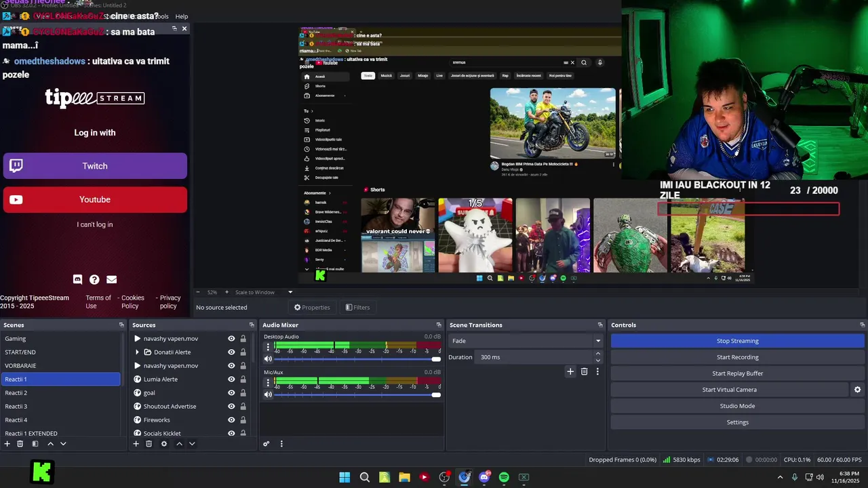Log in with Twitch
The image size is (868, 488).
pyautogui.click(x=95, y=166)
